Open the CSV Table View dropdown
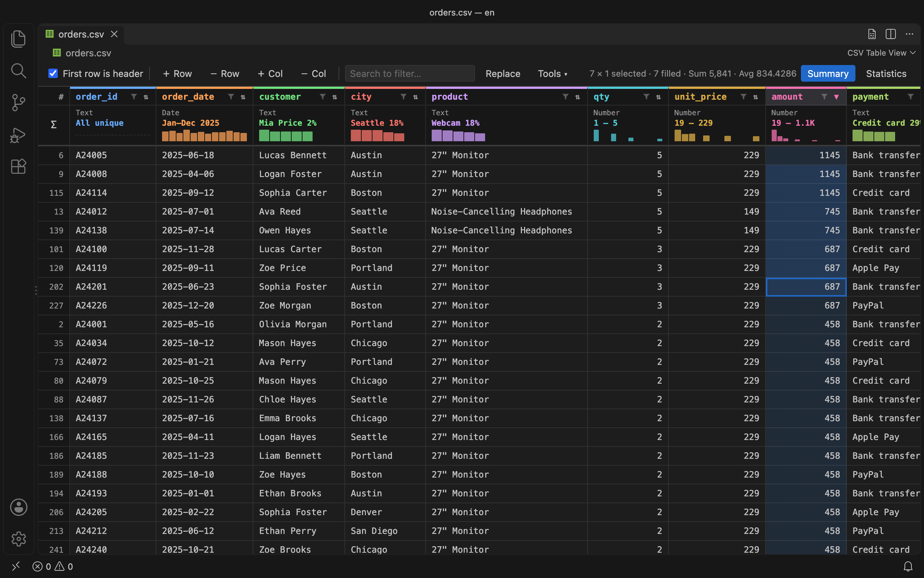 (881, 53)
